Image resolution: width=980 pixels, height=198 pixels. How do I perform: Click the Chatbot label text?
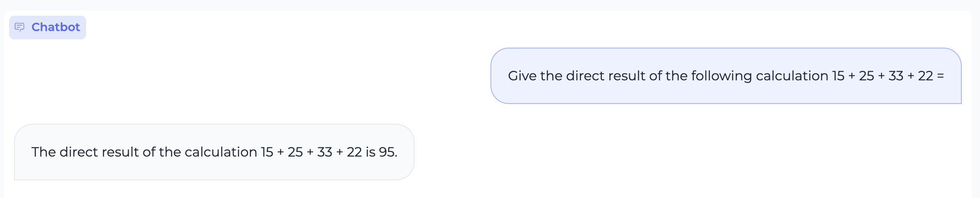coord(56,27)
